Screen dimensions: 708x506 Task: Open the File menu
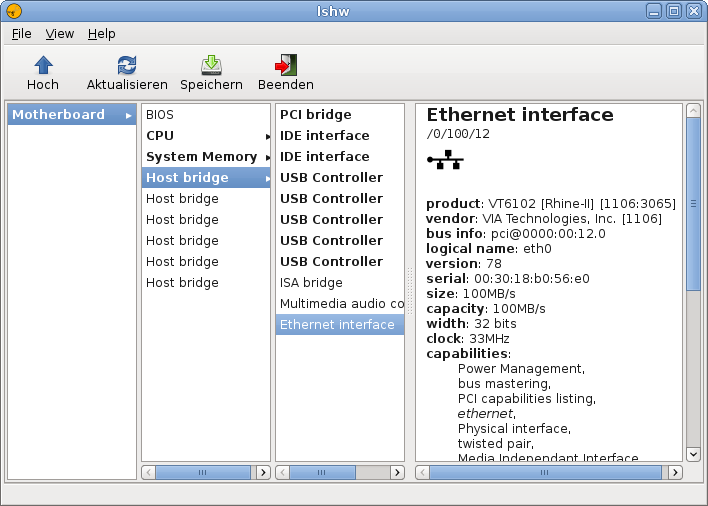tap(22, 33)
